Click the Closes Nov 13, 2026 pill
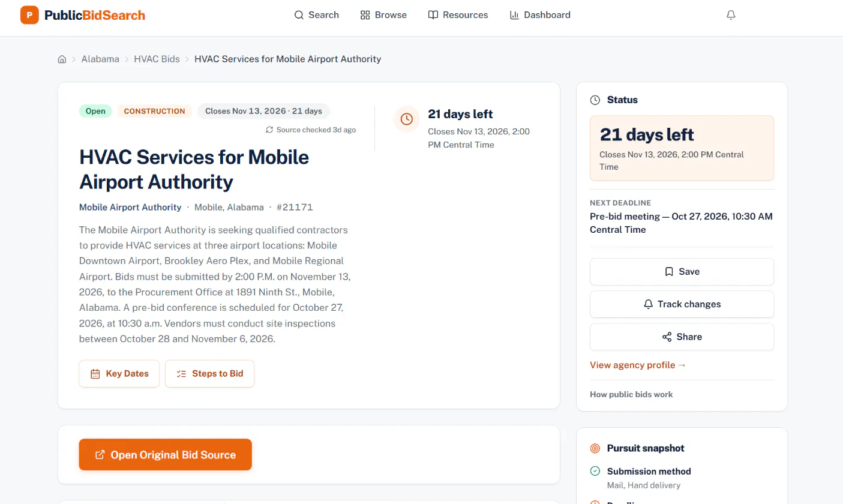Viewport: 843px width, 504px height. point(263,111)
